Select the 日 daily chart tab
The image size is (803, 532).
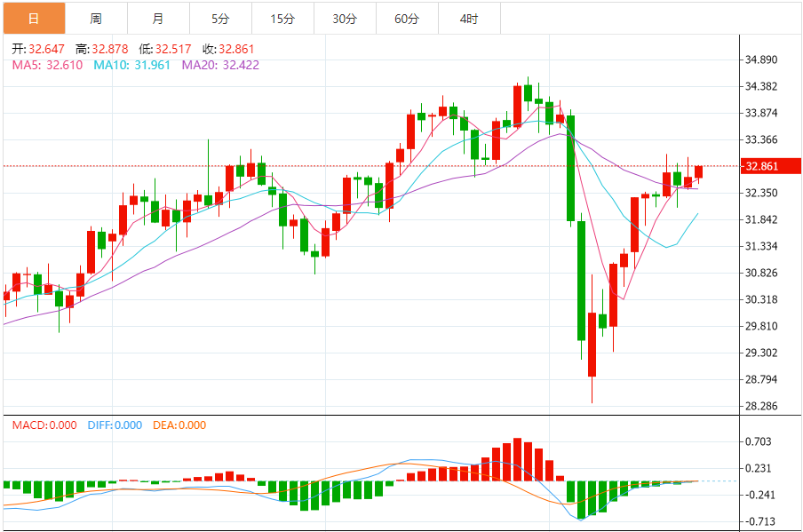coord(35,19)
